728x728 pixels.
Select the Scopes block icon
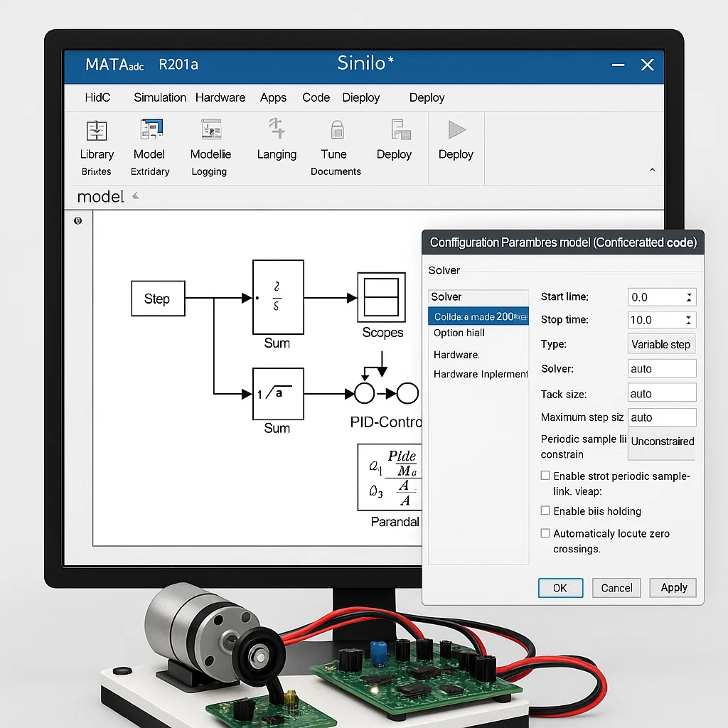point(382,296)
